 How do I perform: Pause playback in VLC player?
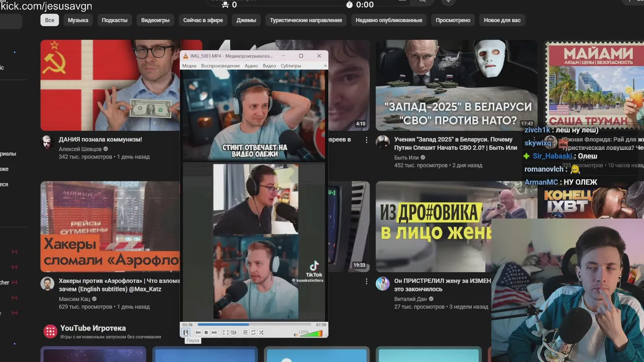coord(186,332)
